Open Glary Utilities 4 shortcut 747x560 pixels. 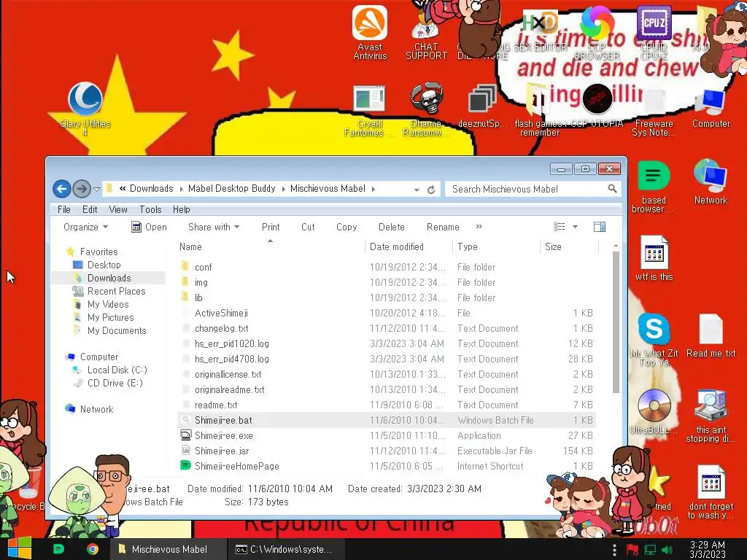pos(85,109)
